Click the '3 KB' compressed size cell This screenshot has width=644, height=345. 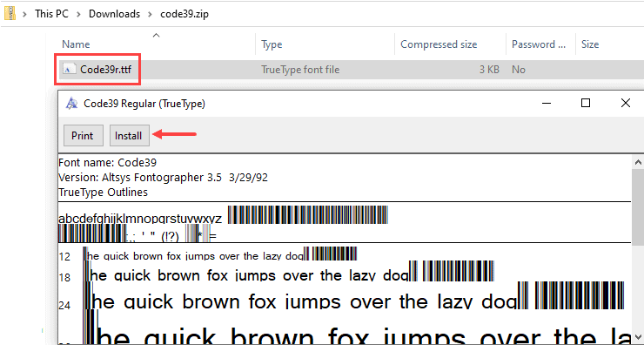[489, 70]
